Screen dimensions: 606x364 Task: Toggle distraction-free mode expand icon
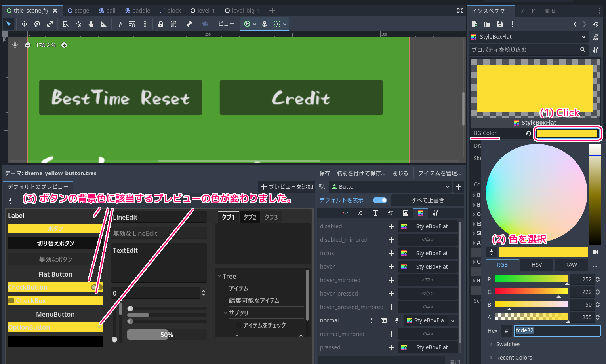tap(460, 11)
